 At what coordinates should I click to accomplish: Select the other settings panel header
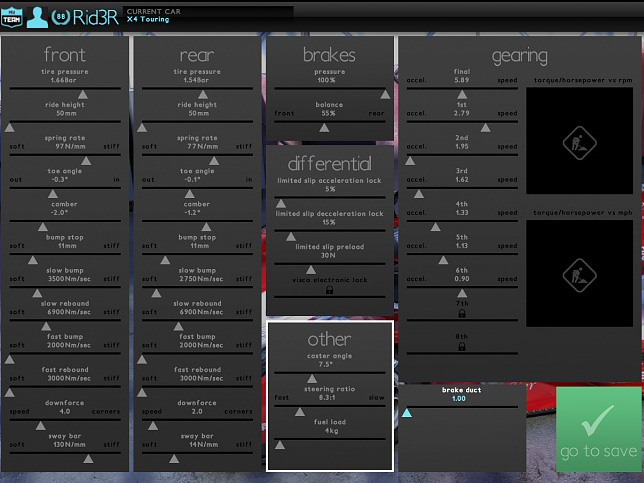coord(329,339)
